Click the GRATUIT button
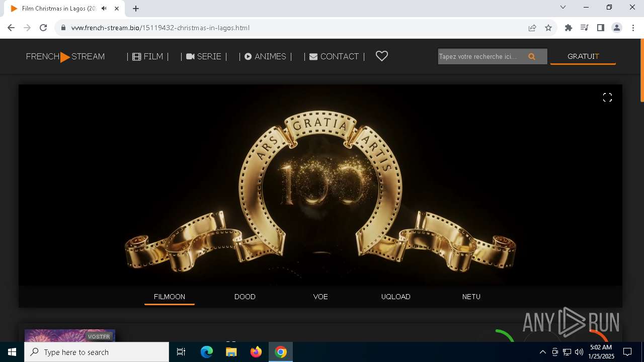The image size is (644, 362). coord(583,56)
